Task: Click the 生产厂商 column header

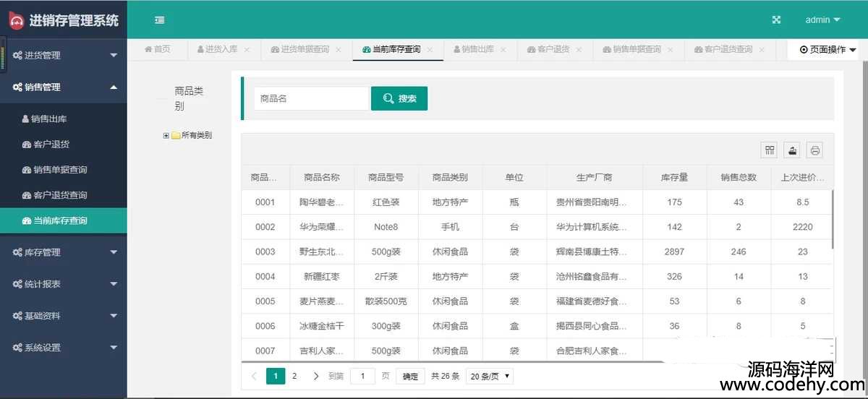Action: [x=595, y=177]
